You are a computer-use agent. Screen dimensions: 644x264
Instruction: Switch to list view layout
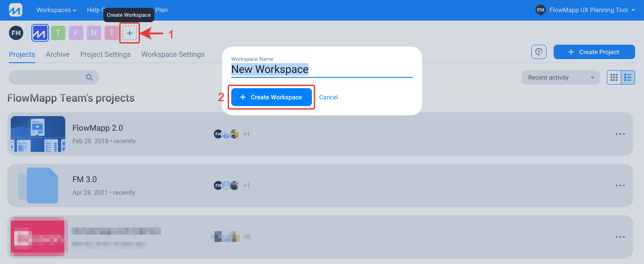[628, 77]
